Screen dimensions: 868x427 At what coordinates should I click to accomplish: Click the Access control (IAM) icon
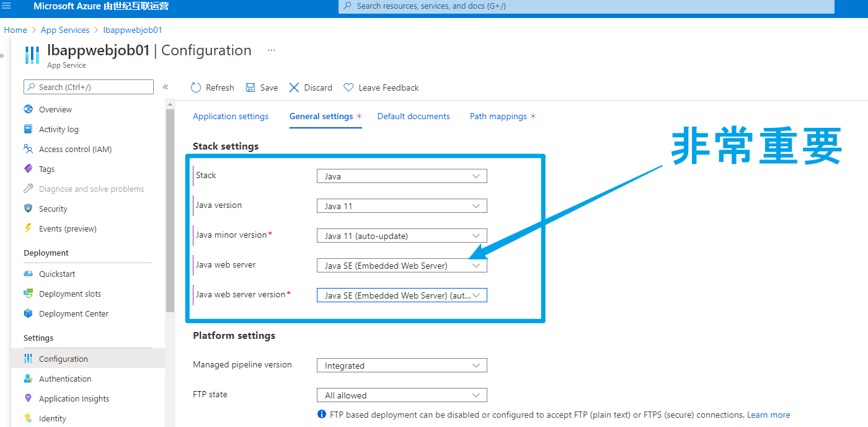[28, 149]
